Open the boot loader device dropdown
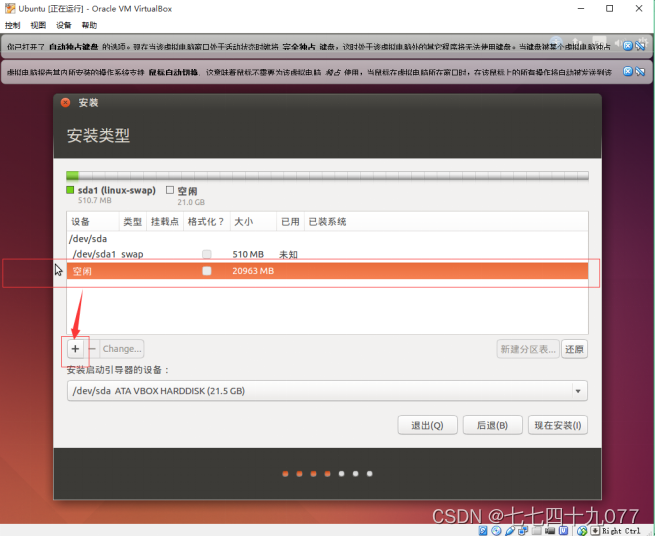 327,391
